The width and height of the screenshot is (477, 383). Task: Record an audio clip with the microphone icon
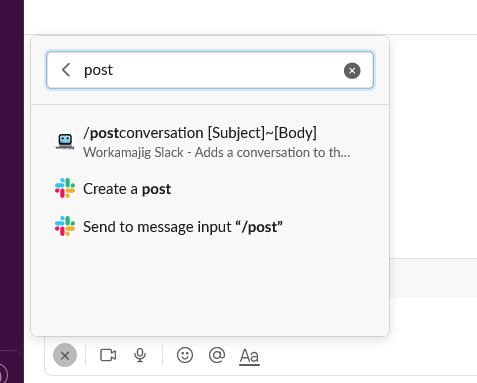pyautogui.click(x=140, y=355)
